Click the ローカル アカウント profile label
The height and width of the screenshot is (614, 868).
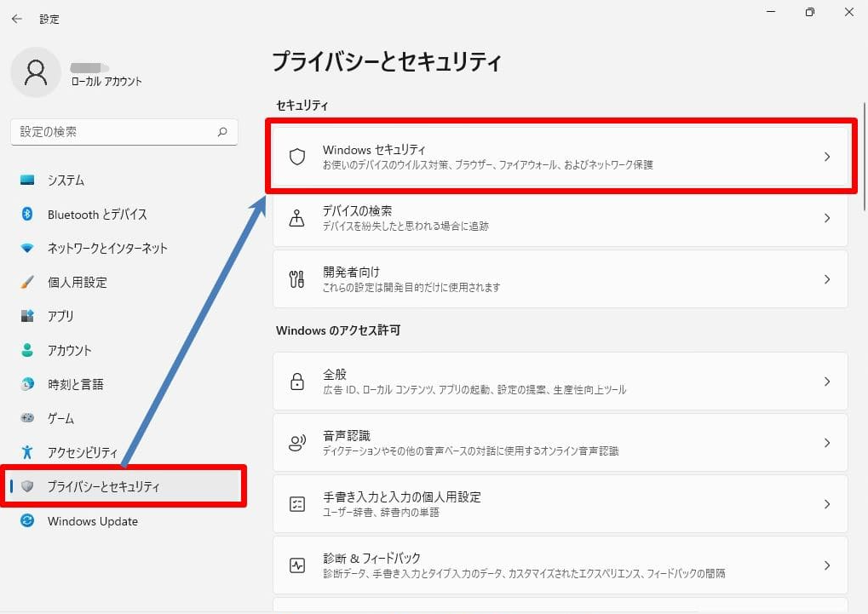tap(106, 82)
